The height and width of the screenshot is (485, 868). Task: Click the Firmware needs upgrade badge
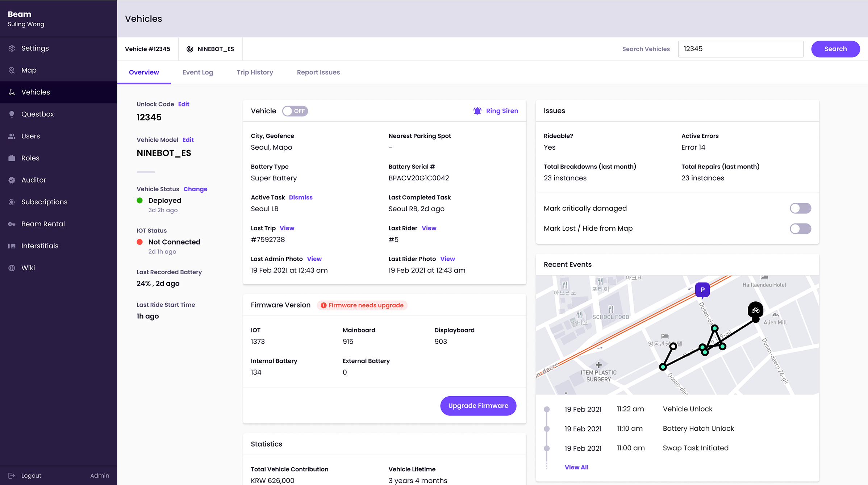(362, 305)
